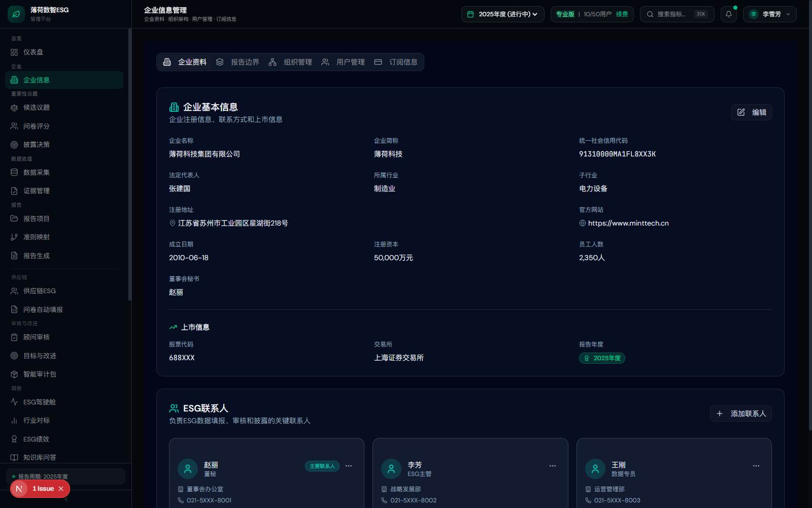Click phone number 021-5XXX-8002
Viewport: 812px width, 508px height.
pos(413,500)
